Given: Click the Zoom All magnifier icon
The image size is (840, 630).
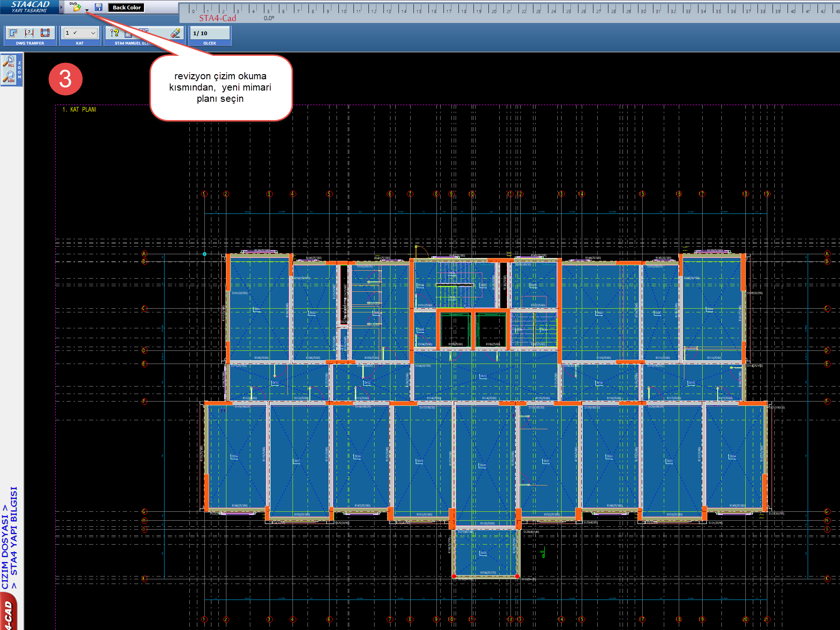Looking at the screenshot, I should (x=10, y=61).
